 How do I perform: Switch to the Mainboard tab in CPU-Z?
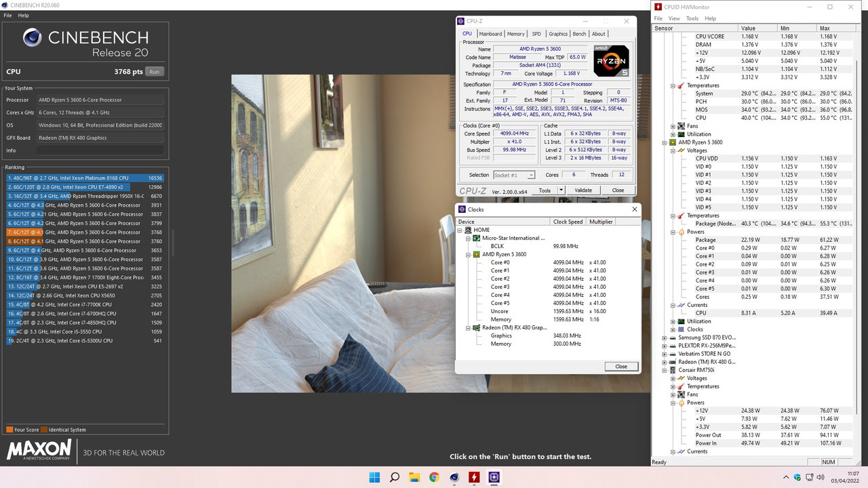490,34
